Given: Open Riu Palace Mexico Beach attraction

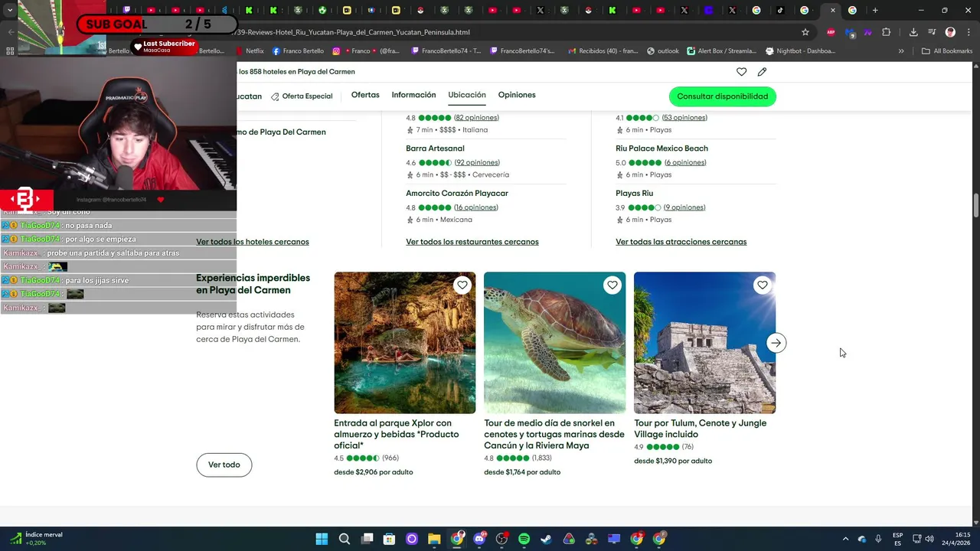Looking at the screenshot, I should click(x=661, y=148).
